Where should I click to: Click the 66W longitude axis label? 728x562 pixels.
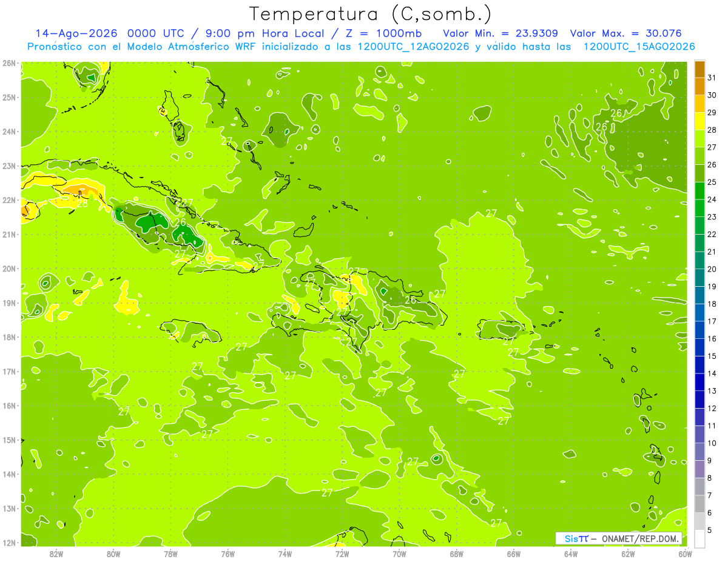514,554
